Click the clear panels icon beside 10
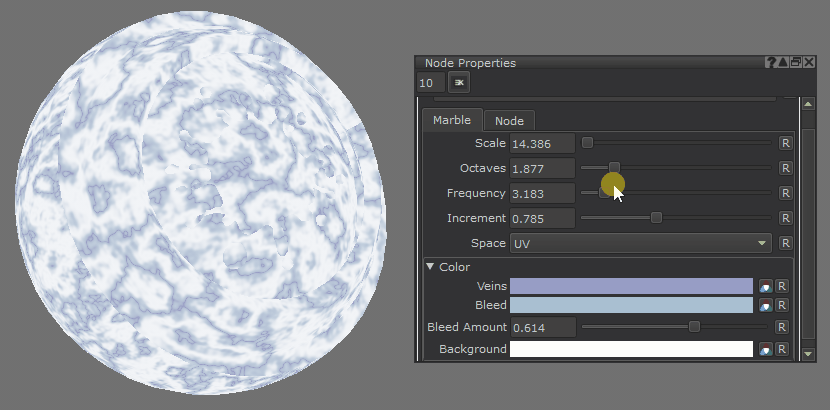The width and height of the screenshot is (830, 410). click(x=459, y=83)
